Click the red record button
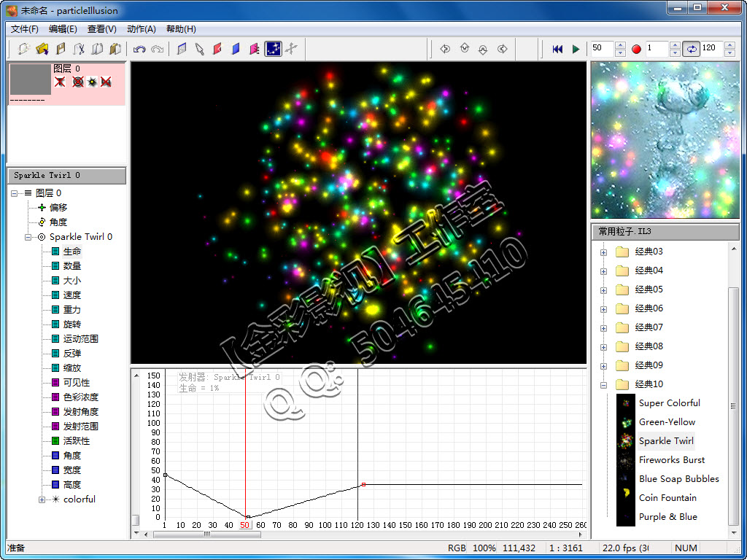The height and width of the screenshot is (560, 747). click(x=636, y=49)
